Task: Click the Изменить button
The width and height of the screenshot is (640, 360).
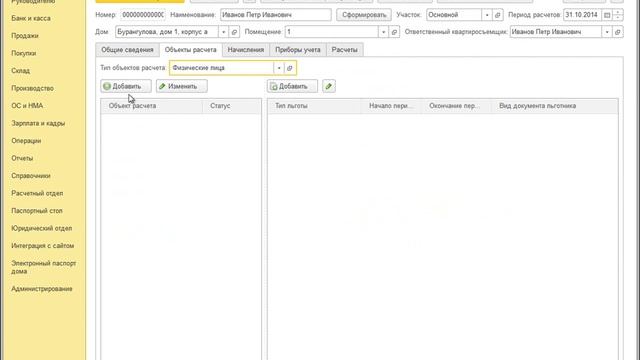Action: coord(182,86)
